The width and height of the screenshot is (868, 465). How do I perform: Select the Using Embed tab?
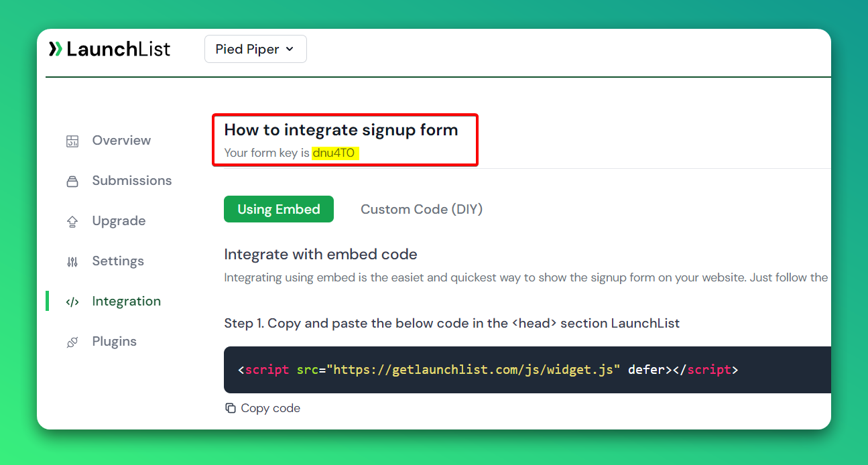click(279, 209)
